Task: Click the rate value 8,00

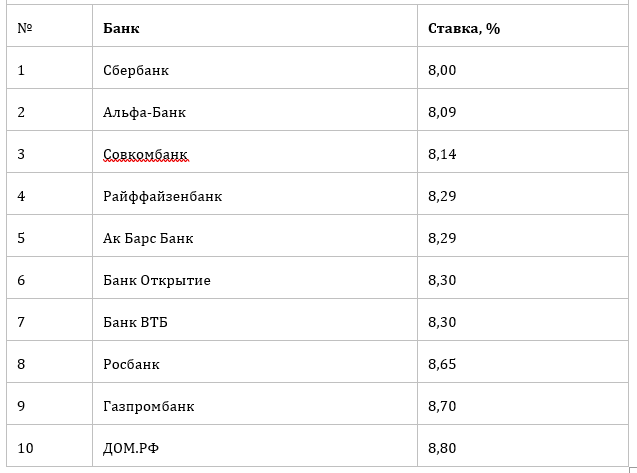Action: [441, 70]
